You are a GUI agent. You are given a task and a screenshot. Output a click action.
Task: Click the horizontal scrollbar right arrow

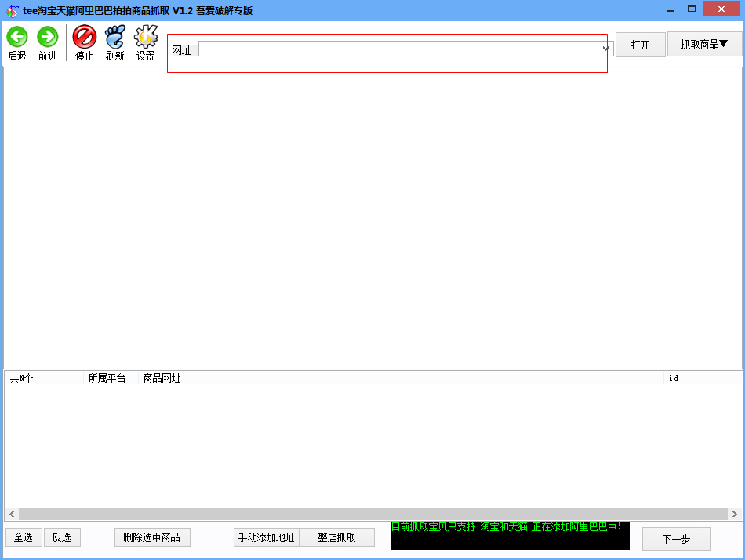(x=735, y=514)
